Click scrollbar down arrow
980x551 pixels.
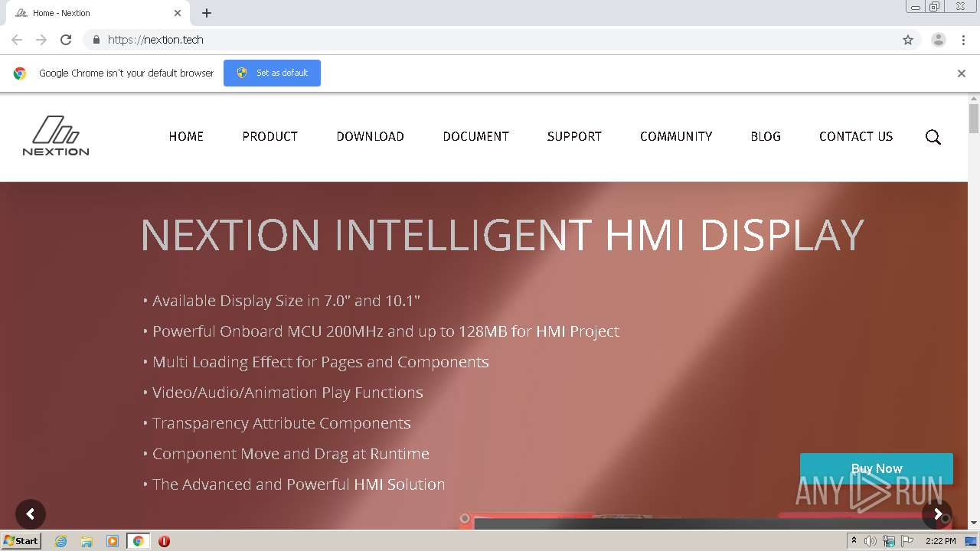974,523
